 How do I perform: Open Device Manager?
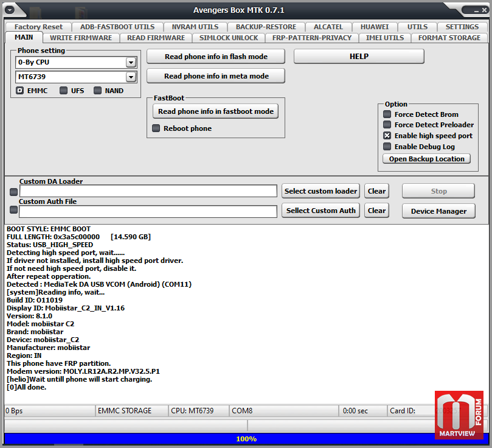pos(438,211)
